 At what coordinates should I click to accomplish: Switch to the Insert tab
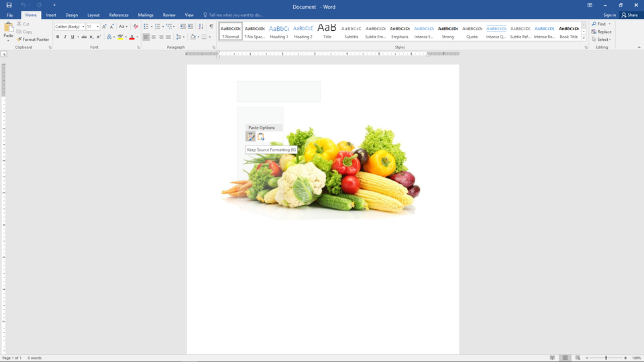point(51,15)
